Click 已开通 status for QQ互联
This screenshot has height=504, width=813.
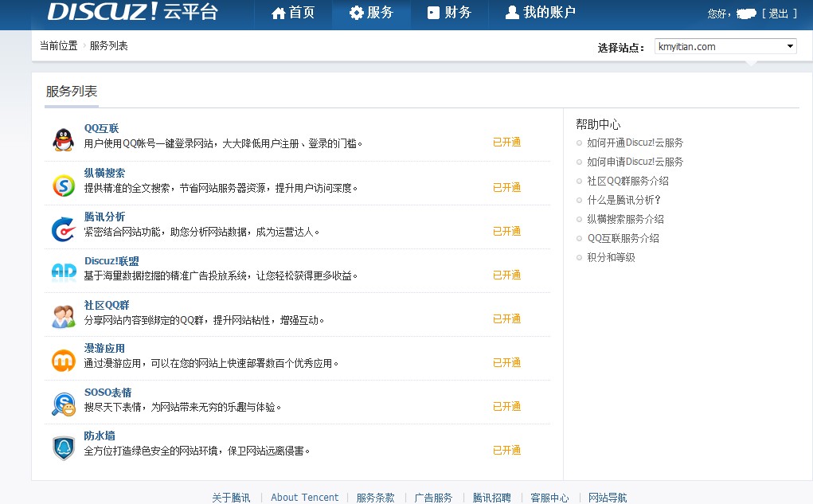point(506,142)
